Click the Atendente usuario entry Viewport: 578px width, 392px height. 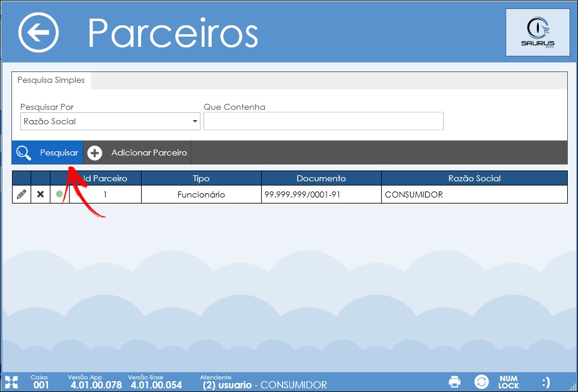(x=263, y=382)
